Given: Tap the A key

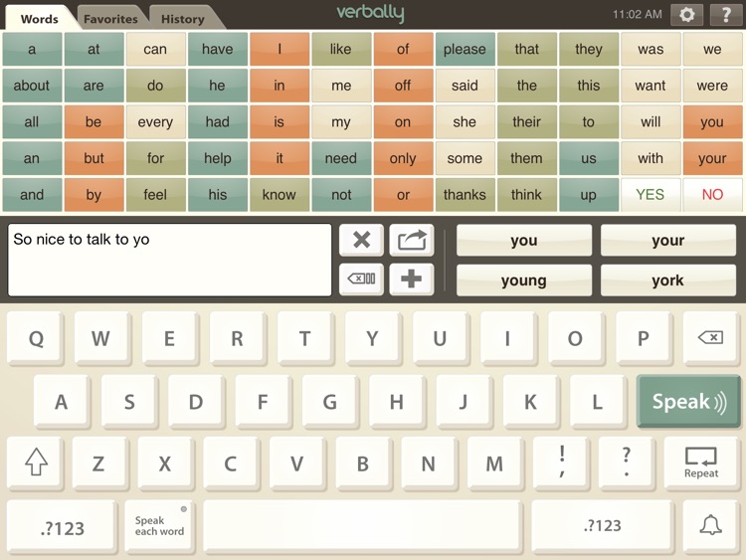Looking at the screenshot, I should point(61,402).
